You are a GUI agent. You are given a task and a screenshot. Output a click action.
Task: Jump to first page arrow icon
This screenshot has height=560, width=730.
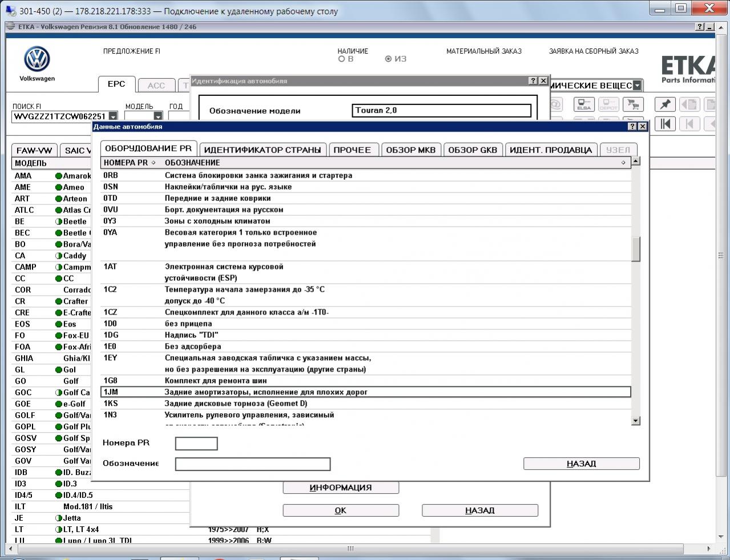pos(665,123)
